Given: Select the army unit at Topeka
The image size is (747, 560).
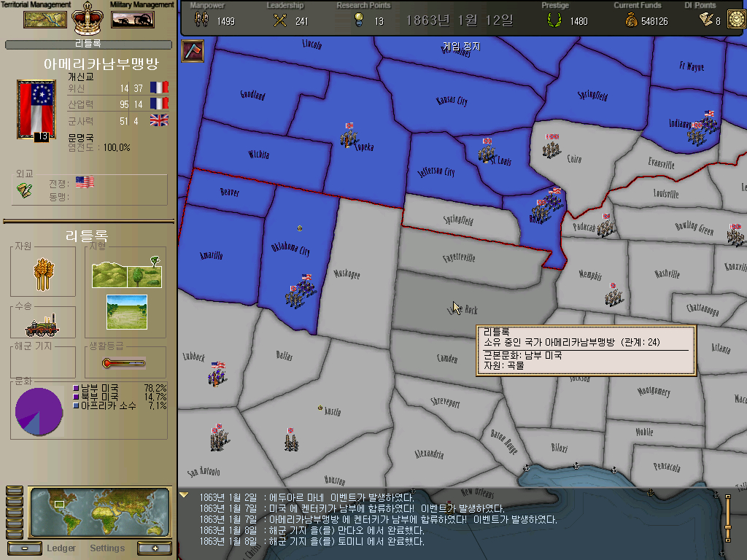Looking at the screenshot, I should 349,136.
